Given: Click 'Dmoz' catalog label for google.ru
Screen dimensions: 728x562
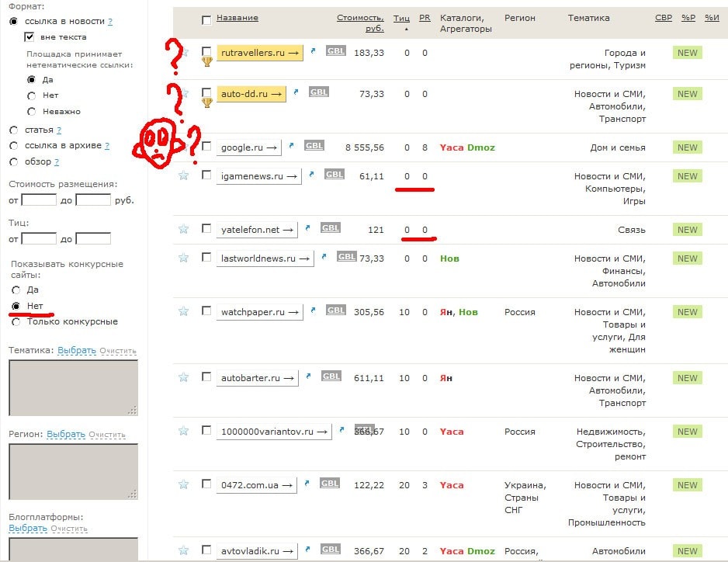Looking at the screenshot, I should tap(481, 147).
